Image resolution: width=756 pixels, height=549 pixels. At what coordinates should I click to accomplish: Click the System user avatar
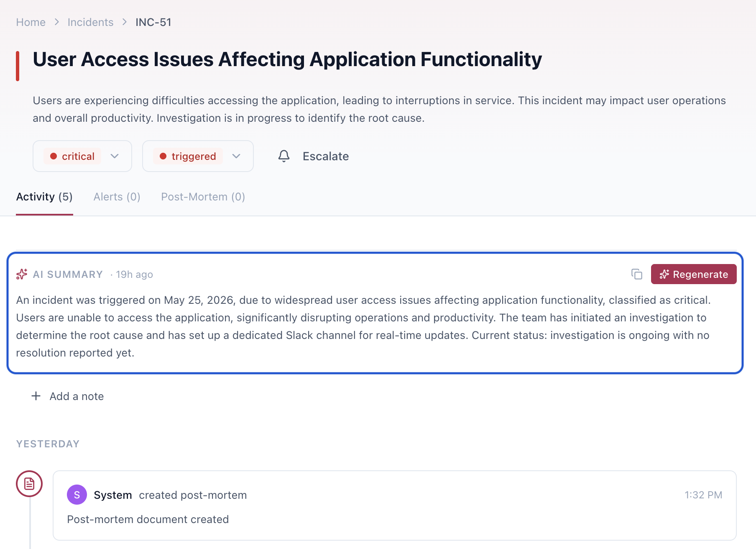[77, 495]
